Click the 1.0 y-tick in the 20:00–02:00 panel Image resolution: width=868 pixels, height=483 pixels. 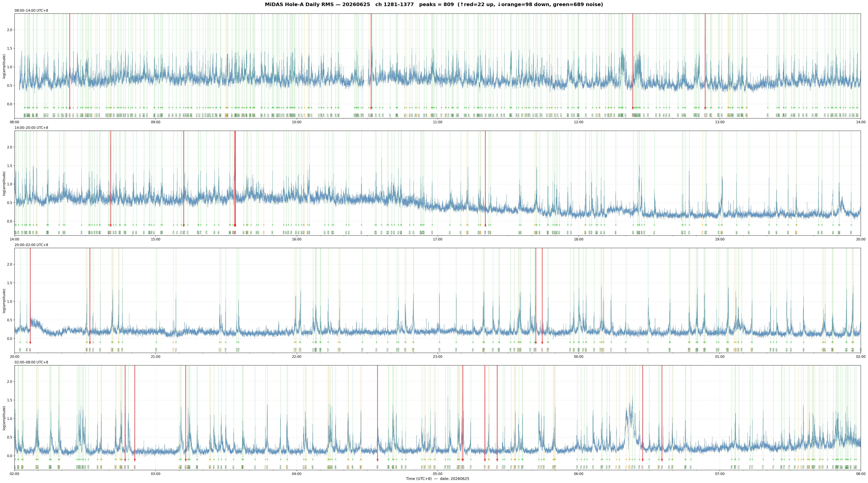(x=9, y=302)
